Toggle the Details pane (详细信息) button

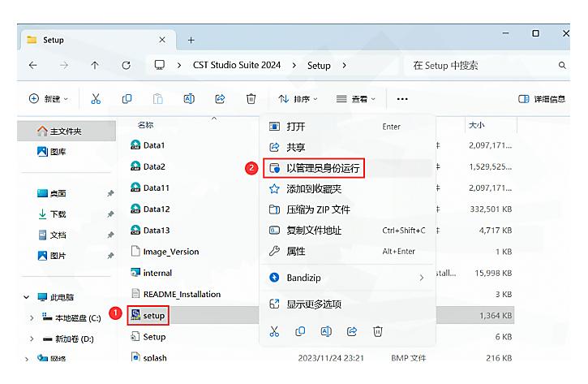[542, 99]
